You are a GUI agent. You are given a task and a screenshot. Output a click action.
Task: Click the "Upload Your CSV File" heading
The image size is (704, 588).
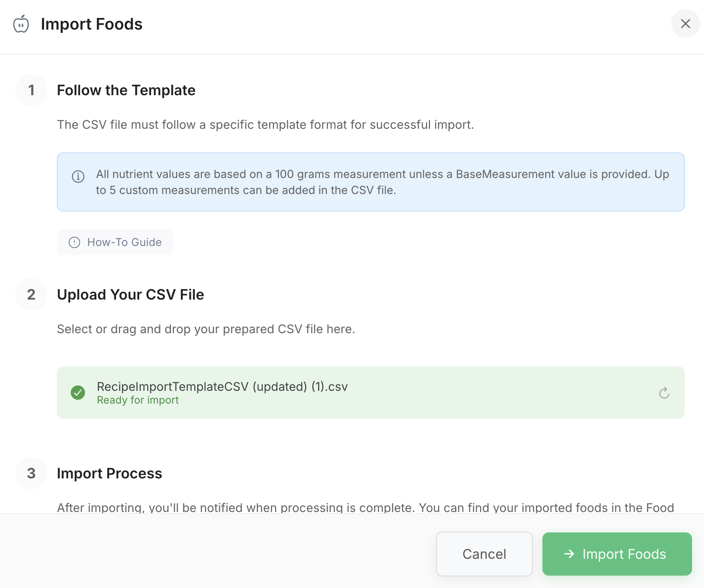pos(130,295)
